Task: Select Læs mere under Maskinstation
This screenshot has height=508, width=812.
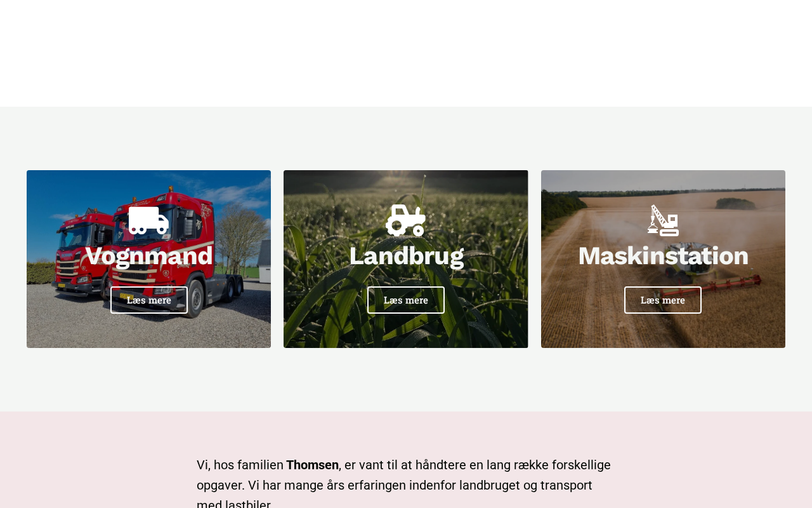Action: tap(663, 300)
